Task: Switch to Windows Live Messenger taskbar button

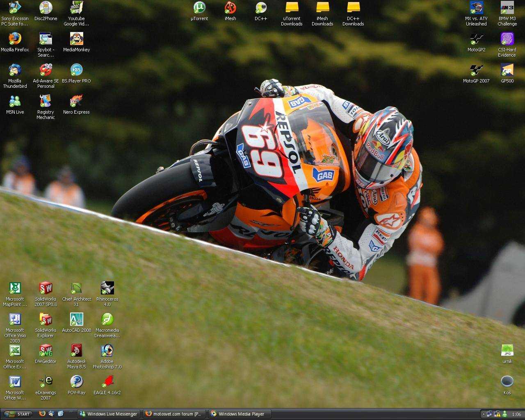Action: [x=108, y=414]
